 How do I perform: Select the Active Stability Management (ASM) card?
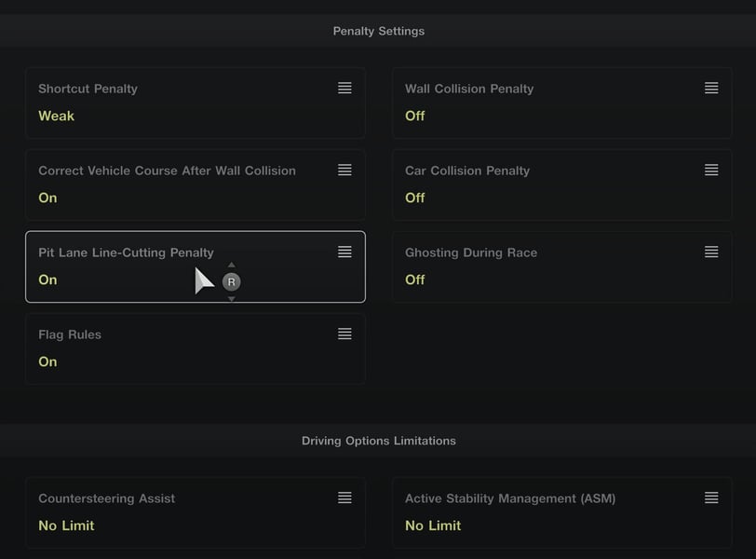562,513
